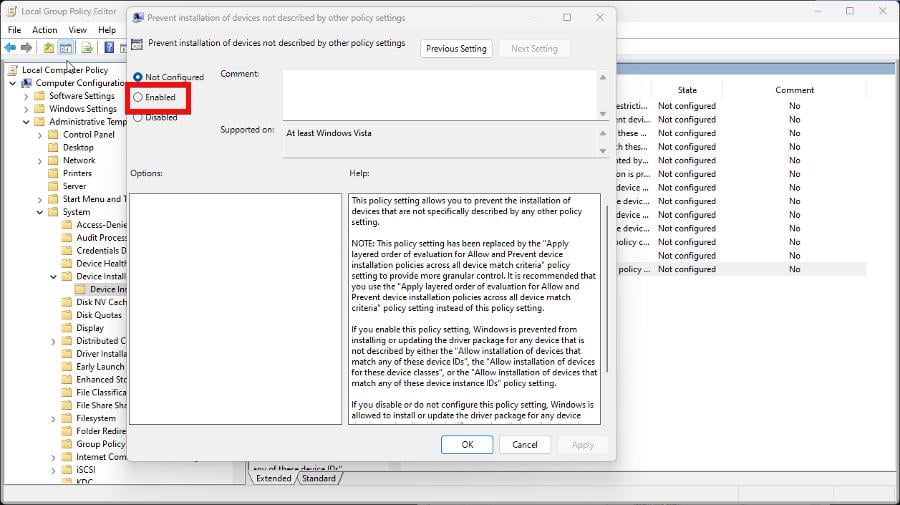
Task: Click the Help text vertical scrollbar
Action: point(606,289)
